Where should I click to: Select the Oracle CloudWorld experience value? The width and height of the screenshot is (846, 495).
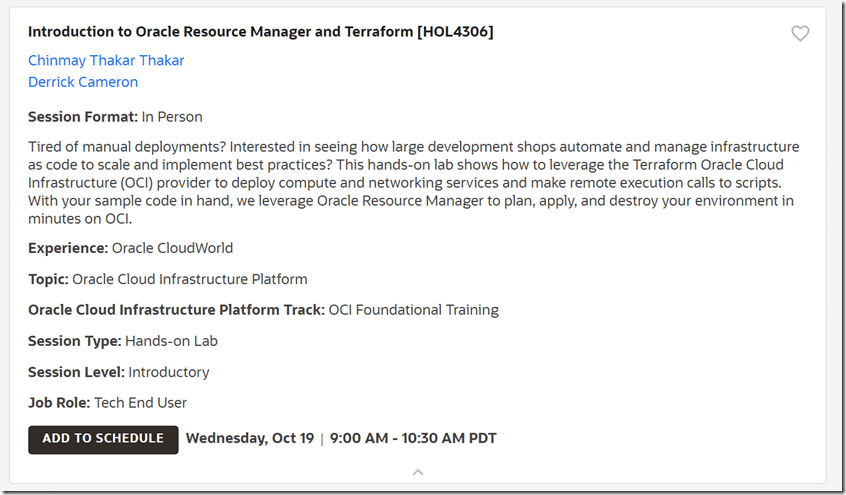coord(172,248)
